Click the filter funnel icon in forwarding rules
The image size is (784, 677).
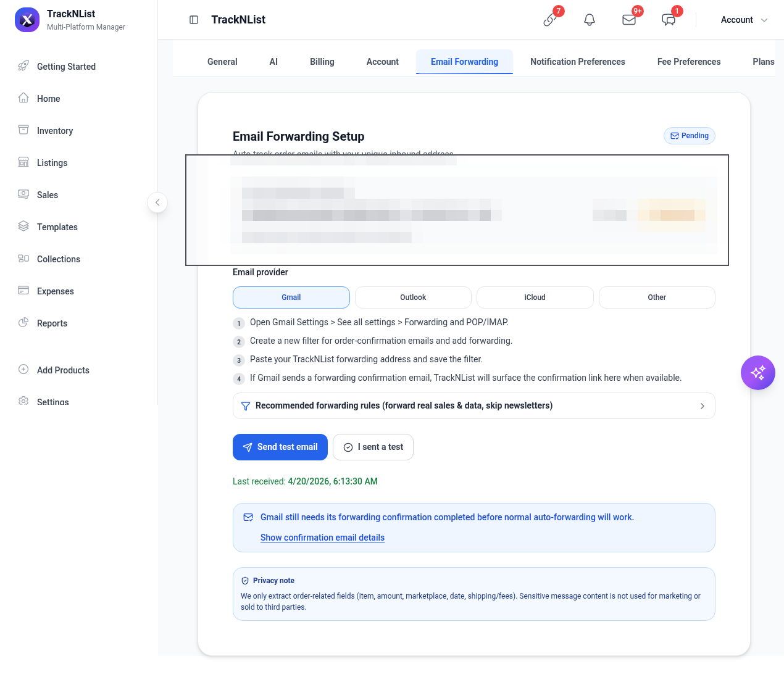coord(245,406)
